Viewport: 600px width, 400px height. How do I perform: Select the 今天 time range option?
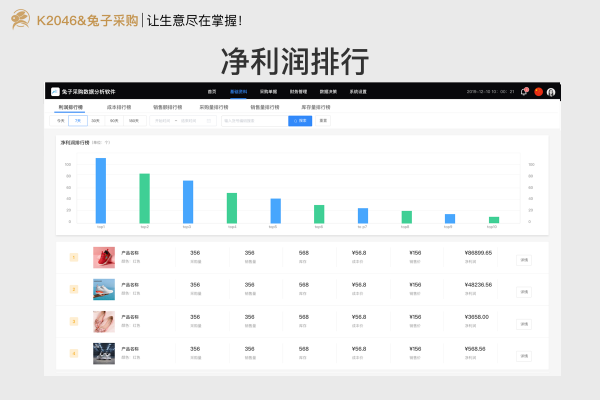[61, 120]
